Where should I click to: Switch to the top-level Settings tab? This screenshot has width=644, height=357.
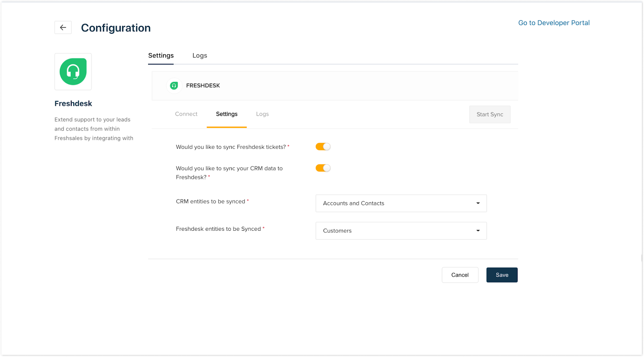(x=161, y=55)
